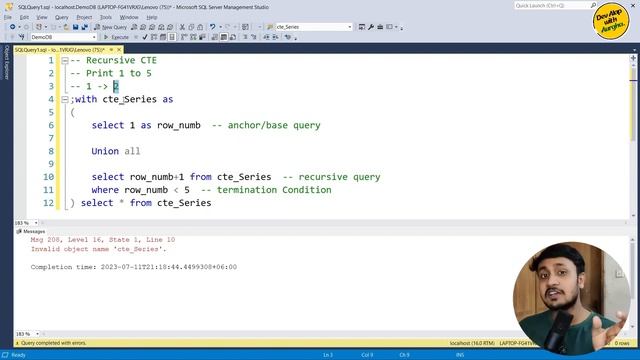
Task: Open the Tools menu
Action: pyautogui.click(x=106, y=17)
